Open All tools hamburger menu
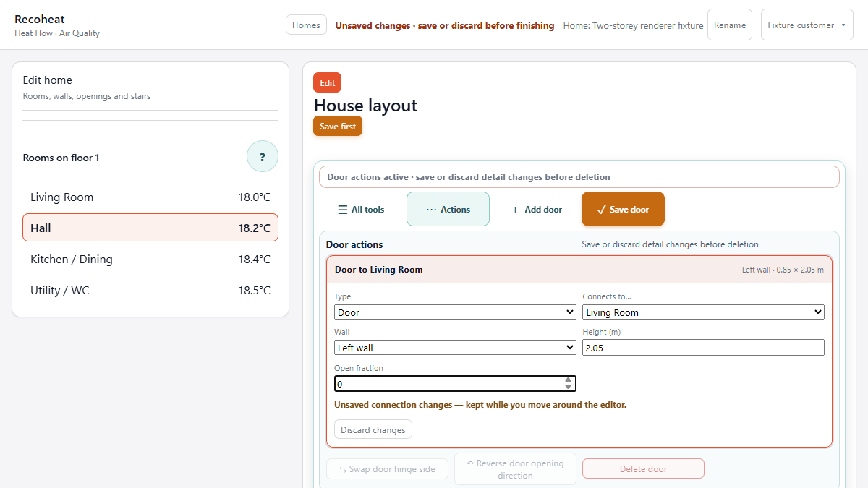The width and height of the screenshot is (868, 488). pyautogui.click(x=362, y=210)
